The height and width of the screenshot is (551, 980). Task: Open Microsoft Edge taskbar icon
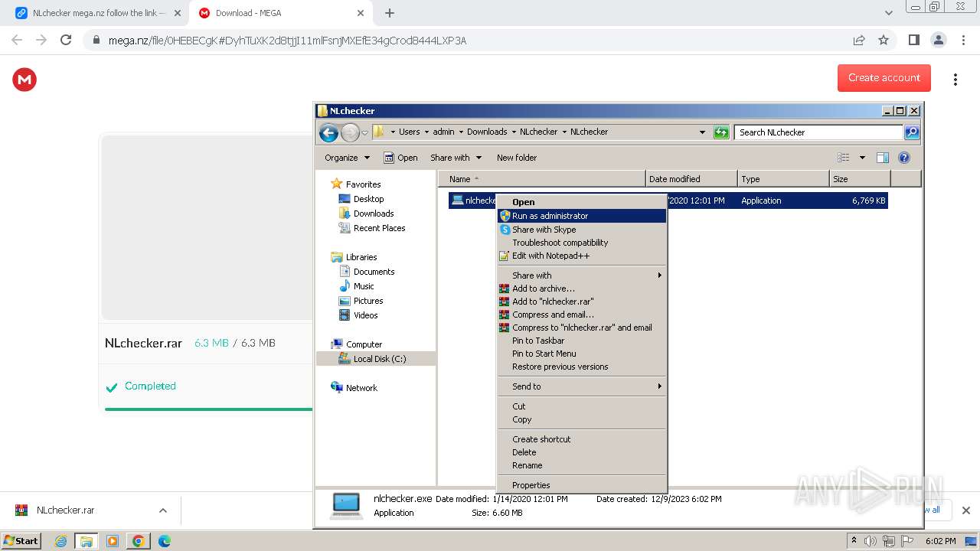point(165,541)
